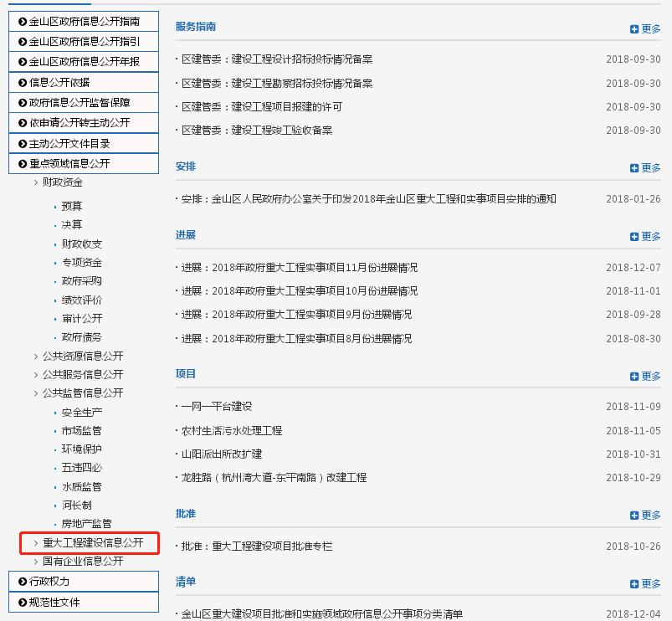This screenshot has height=621, width=672.
Task: Click the plus icon in 清单 section header
Action: (634, 584)
